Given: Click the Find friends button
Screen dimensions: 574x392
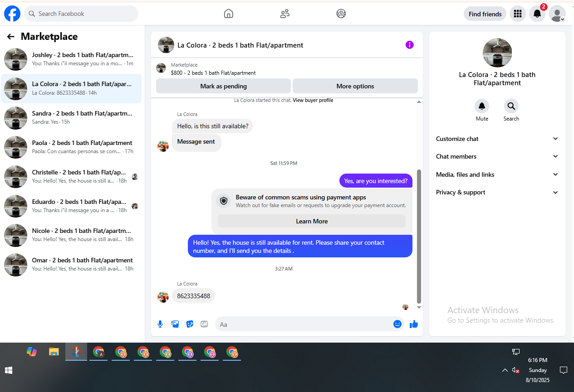Looking at the screenshot, I should 485,14.
